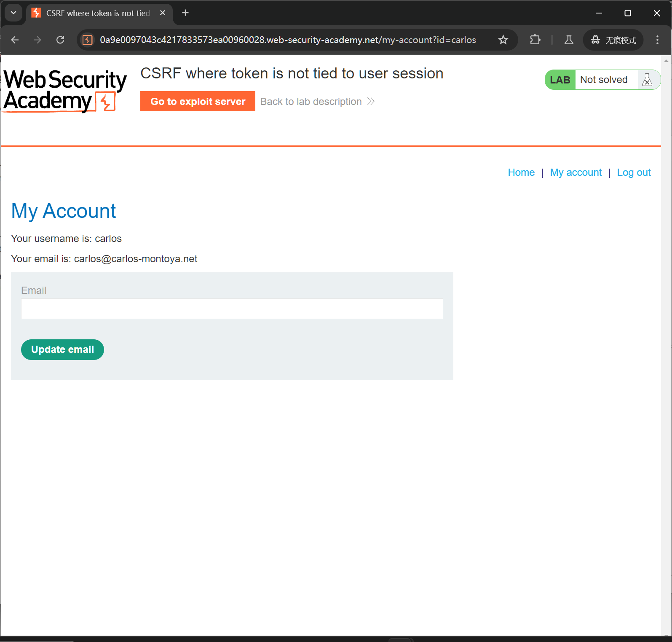
Task: Click the Incognito mode indicator button
Action: (x=613, y=40)
